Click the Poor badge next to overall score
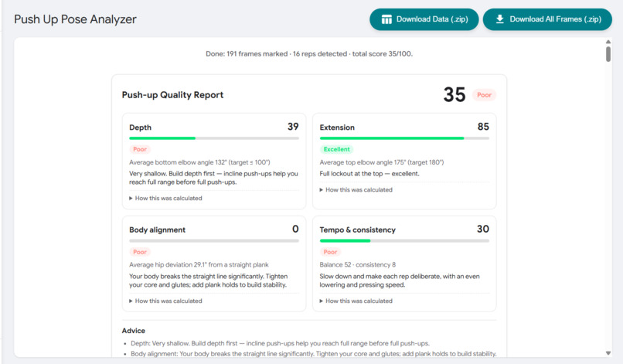The image size is (623, 364). [x=484, y=95]
